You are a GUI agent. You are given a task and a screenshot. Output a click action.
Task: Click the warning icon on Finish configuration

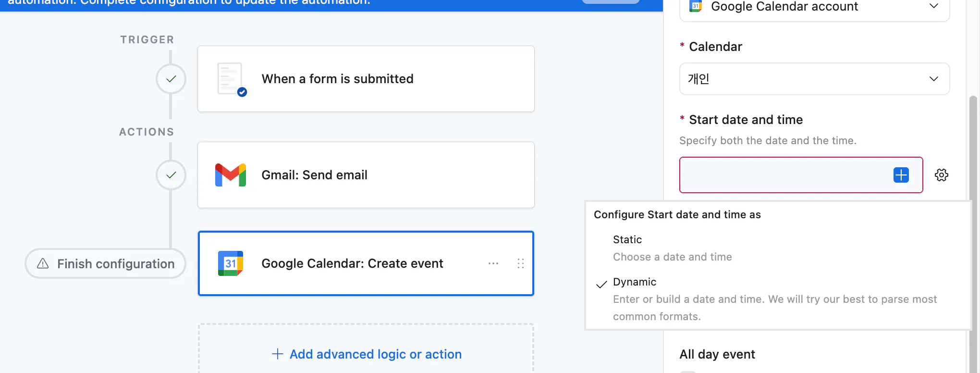[43, 263]
